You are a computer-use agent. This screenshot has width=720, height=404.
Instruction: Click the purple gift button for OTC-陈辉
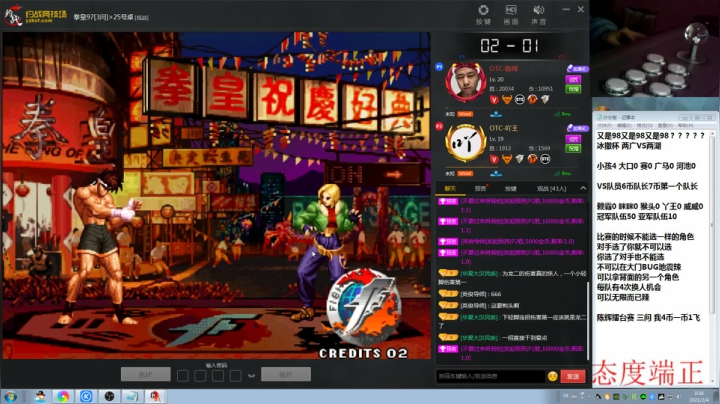[573, 79]
